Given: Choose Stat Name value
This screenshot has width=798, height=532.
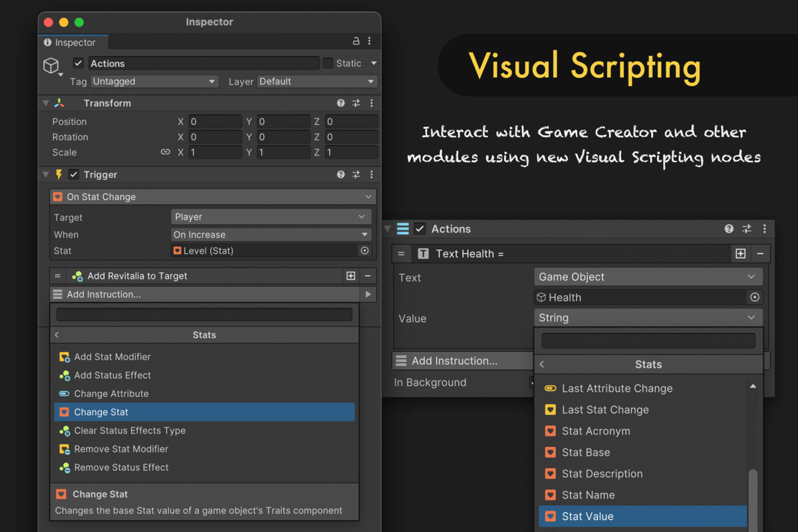Looking at the screenshot, I should (642, 495).
